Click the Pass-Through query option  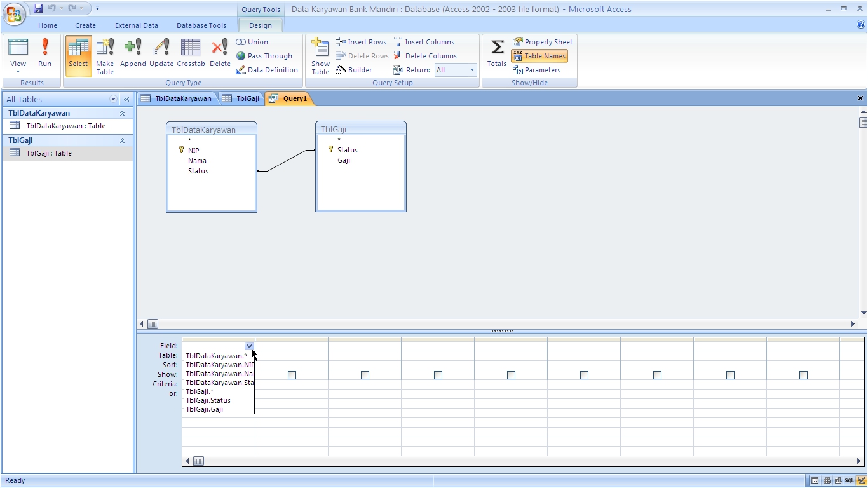264,56
